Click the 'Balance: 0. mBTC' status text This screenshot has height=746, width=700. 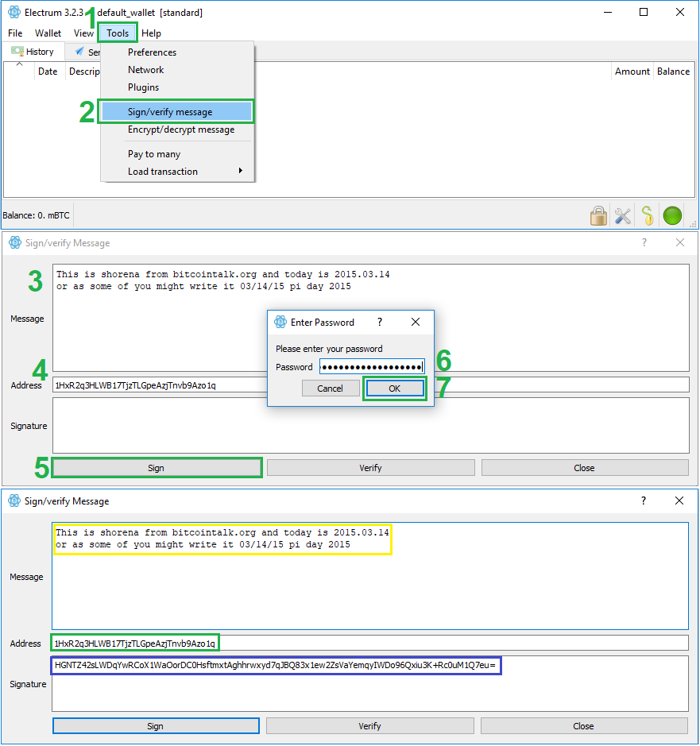click(x=37, y=215)
